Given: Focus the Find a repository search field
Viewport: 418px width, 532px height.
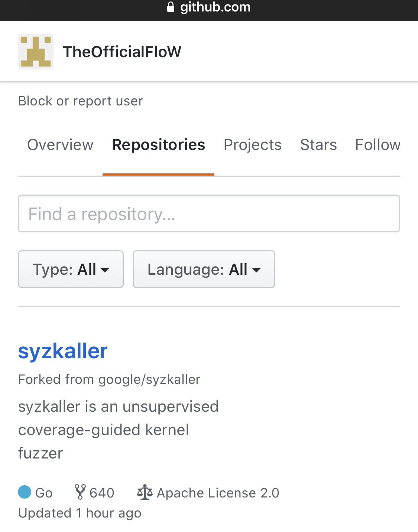Looking at the screenshot, I should (x=209, y=213).
